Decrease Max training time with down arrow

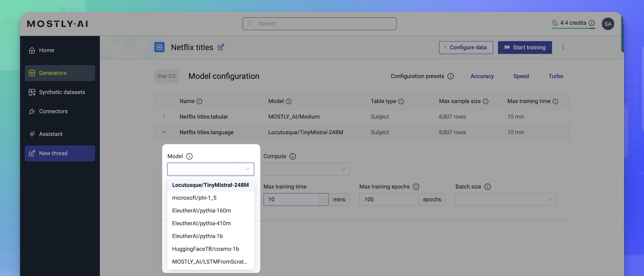coord(324,203)
